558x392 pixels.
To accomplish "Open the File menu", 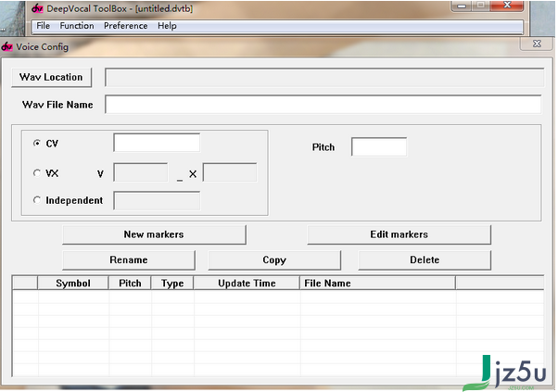I will (x=43, y=26).
